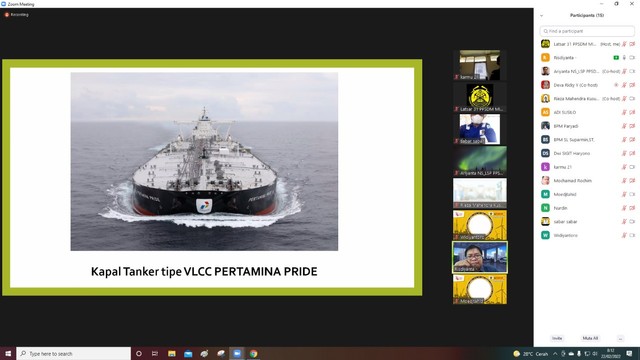The width and height of the screenshot is (640, 360).
Task: Open the notification center icon in the system tray
Action: click(629, 353)
